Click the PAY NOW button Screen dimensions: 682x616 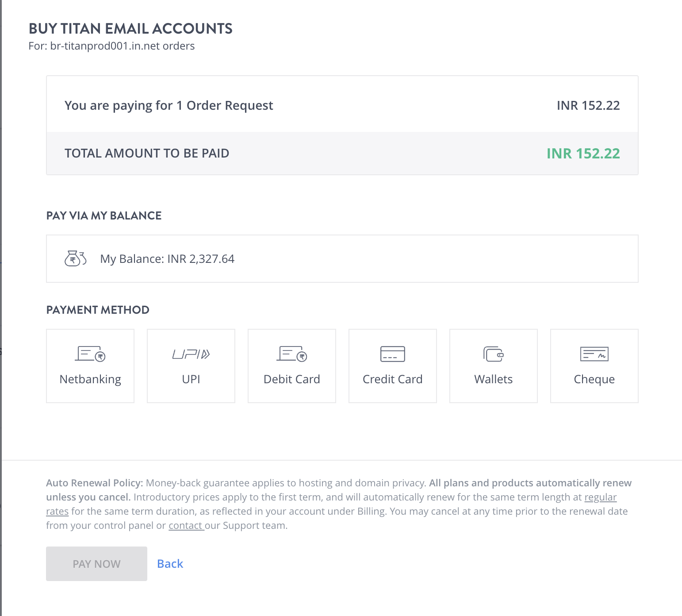(96, 563)
